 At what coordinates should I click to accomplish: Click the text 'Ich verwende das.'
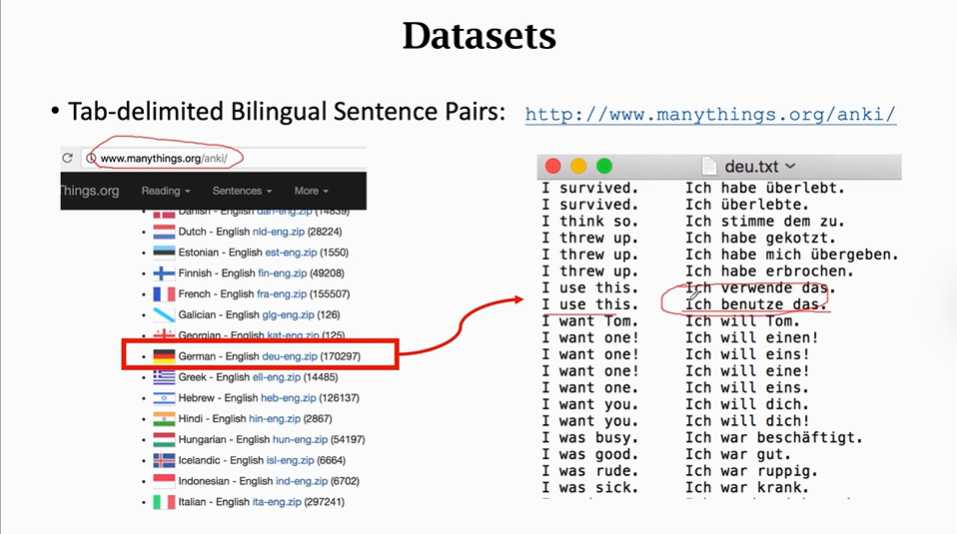pos(760,288)
